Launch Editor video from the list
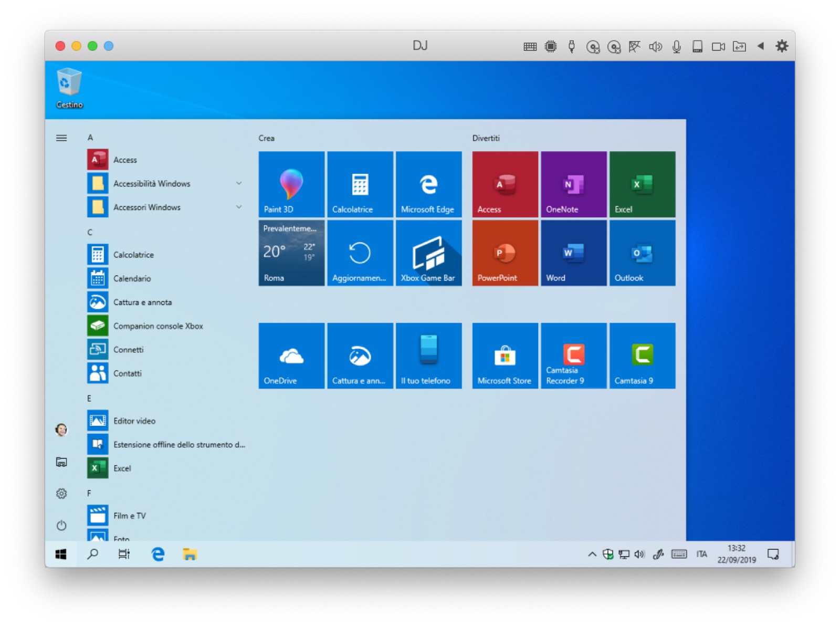This screenshot has height=627, width=840. [x=166, y=421]
